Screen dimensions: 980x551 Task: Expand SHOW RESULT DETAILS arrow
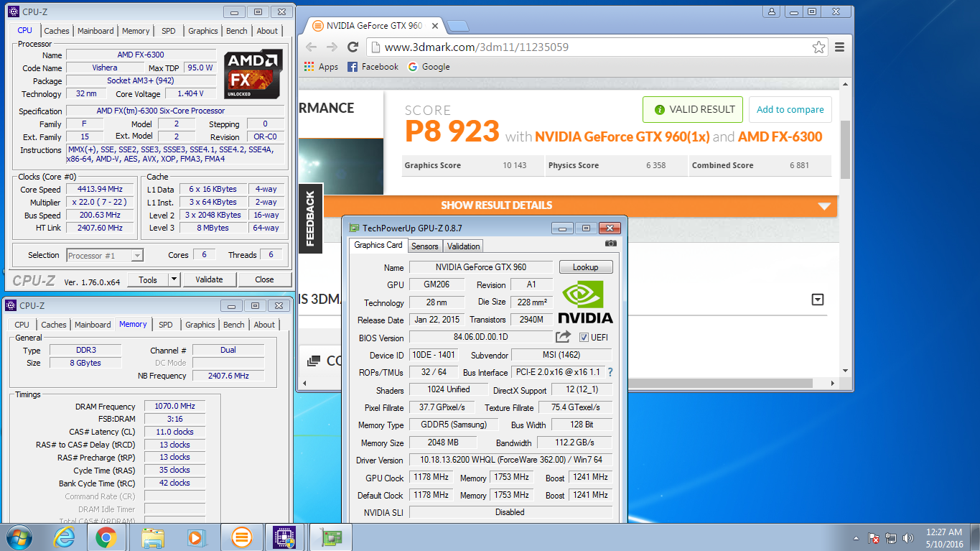point(823,206)
